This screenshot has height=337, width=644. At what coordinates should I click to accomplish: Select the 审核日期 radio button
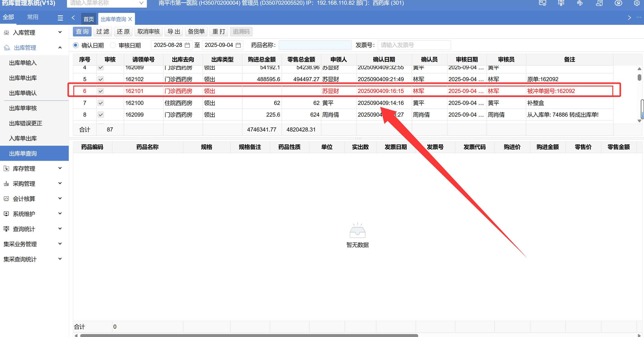[x=113, y=45]
